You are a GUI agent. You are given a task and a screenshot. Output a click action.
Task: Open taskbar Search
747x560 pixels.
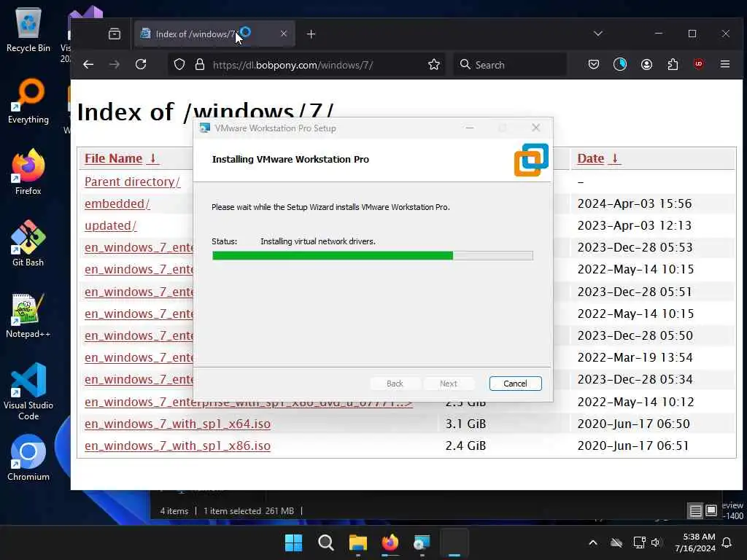coord(326,542)
